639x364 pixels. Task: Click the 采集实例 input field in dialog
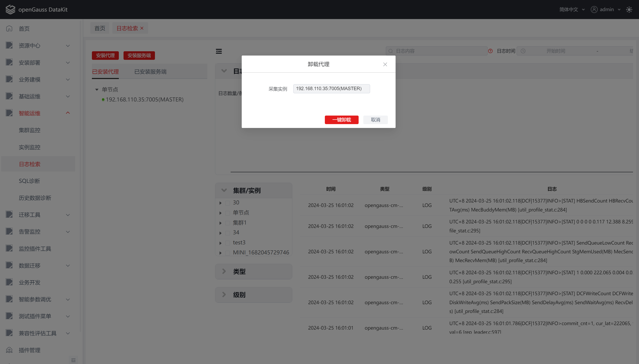331,88
